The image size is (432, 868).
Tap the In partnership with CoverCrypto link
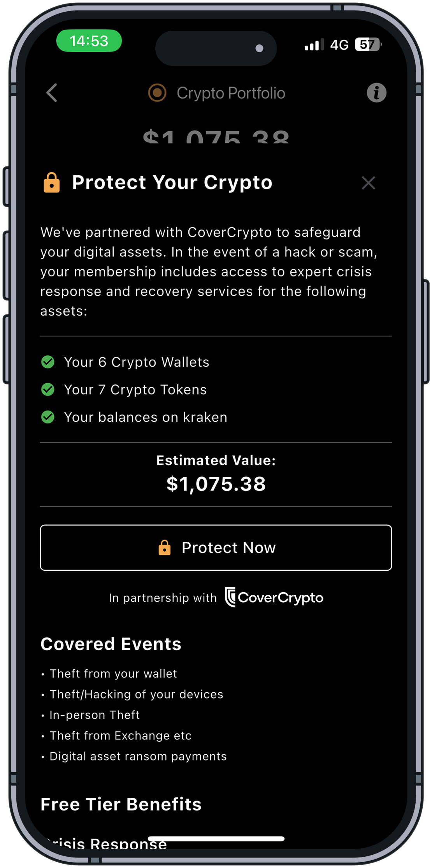point(216,597)
